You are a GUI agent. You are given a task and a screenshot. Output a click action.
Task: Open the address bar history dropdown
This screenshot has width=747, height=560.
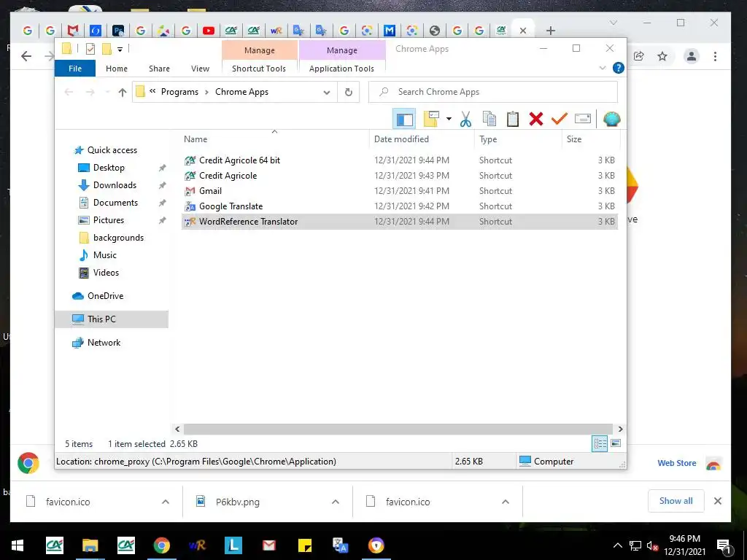tap(327, 93)
